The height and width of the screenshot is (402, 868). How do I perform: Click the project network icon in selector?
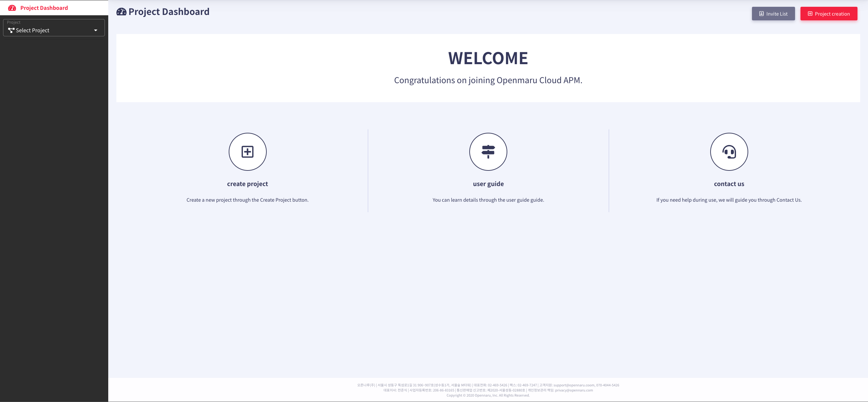[x=11, y=31]
